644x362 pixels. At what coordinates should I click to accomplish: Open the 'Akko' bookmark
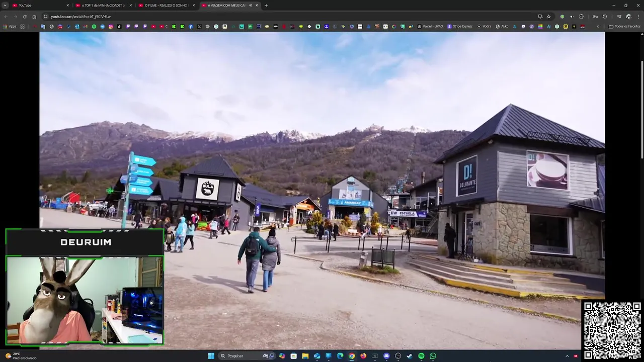(x=502, y=26)
